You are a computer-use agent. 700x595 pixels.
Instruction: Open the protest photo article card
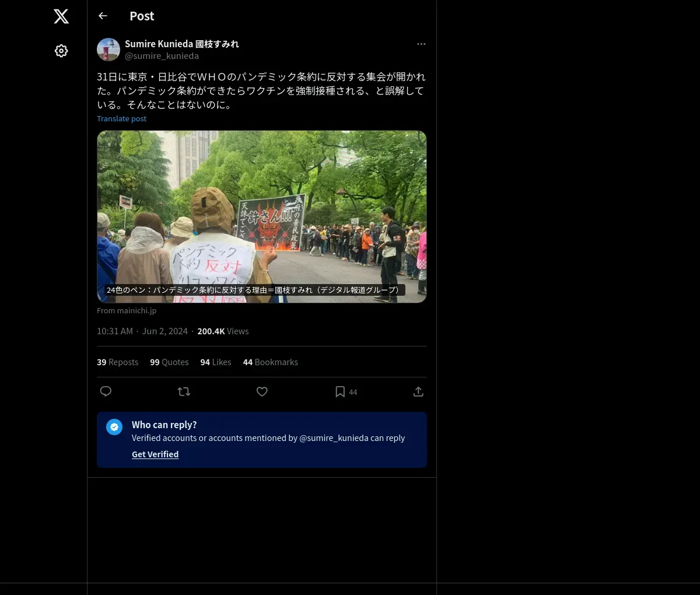coord(262,216)
